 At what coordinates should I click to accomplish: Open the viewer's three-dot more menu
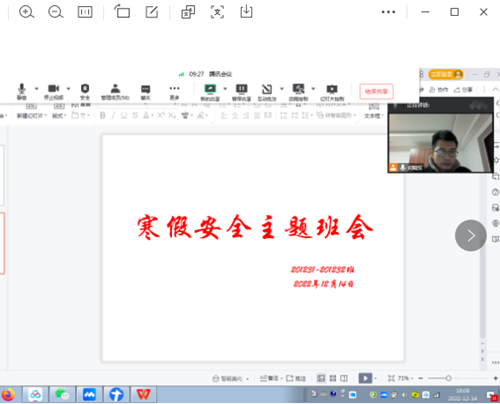pyautogui.click(x=388, y=12)
